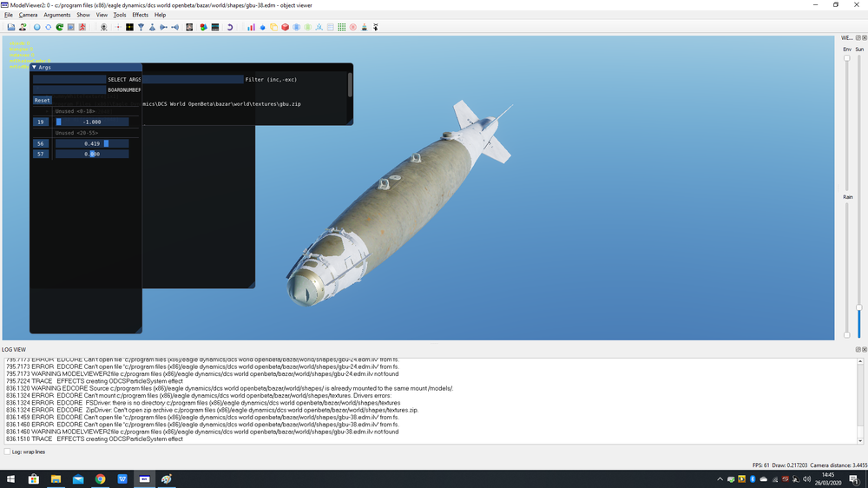Click the blue translucent box icon
The width and height of the screenshot is (868, 488).
tap(296, 27)
